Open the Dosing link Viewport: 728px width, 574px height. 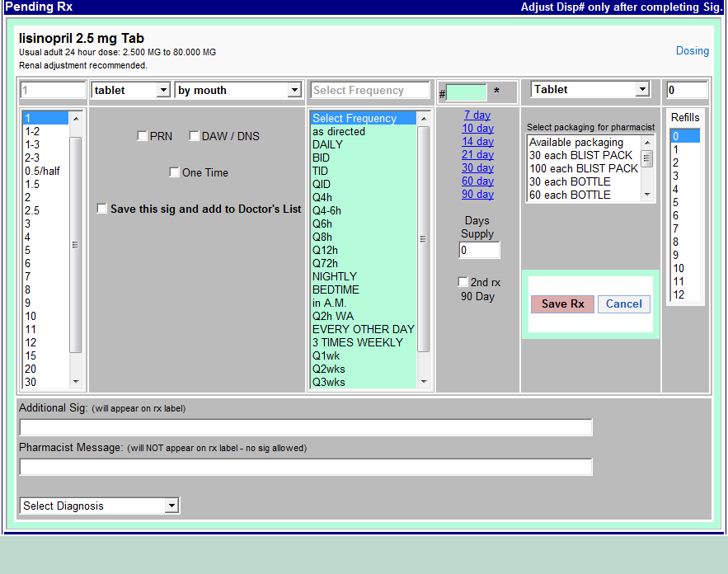click(692, 50)
